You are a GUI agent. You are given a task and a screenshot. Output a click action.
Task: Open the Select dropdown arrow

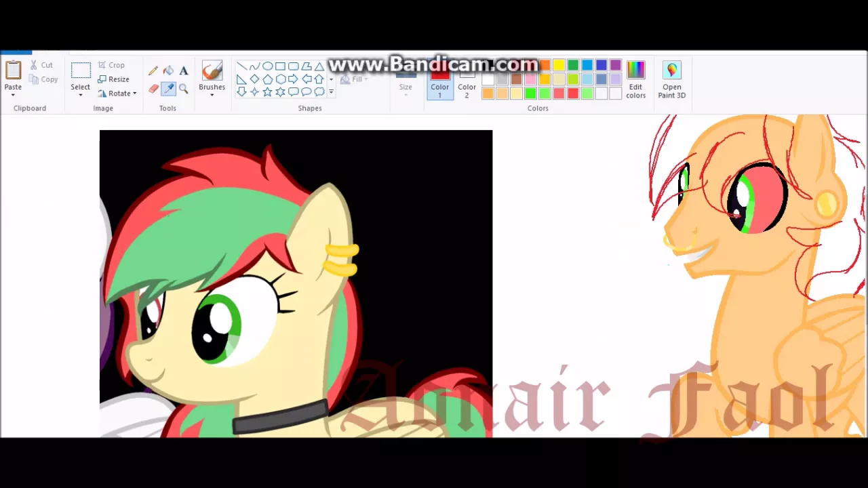pyautogui.click(x=81, y=95)
